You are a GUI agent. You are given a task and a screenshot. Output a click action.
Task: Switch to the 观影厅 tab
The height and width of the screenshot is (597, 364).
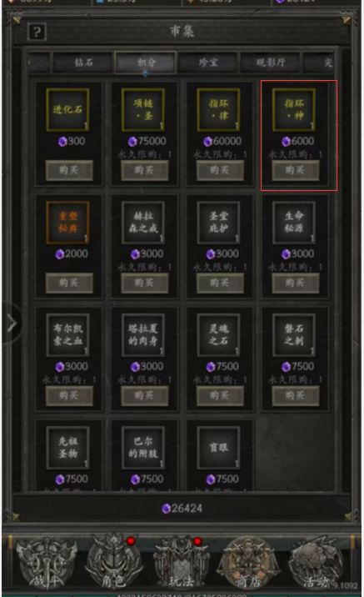271,62
